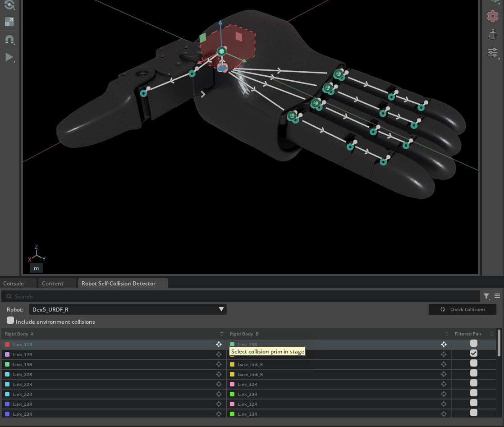Click the filter funnel icon beside the search bar
Image resolution: width=504 pixels, height=427 pixels.
pos(486,296)
